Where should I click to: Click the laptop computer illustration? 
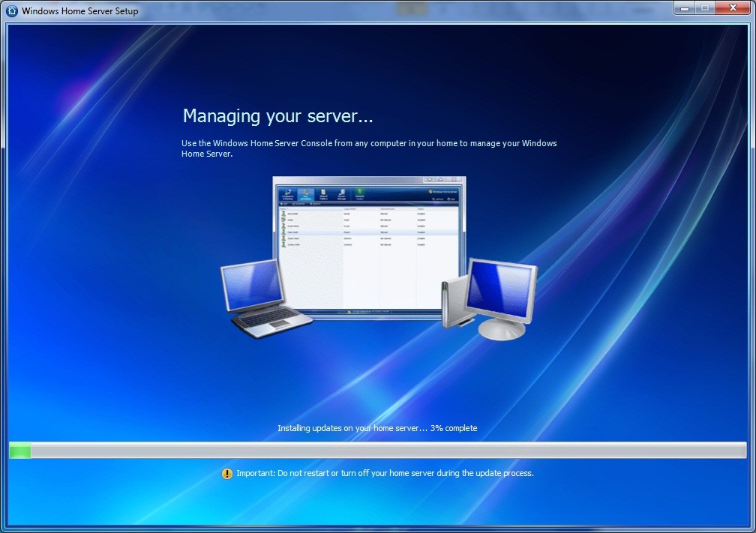click(x=265, y=298)
